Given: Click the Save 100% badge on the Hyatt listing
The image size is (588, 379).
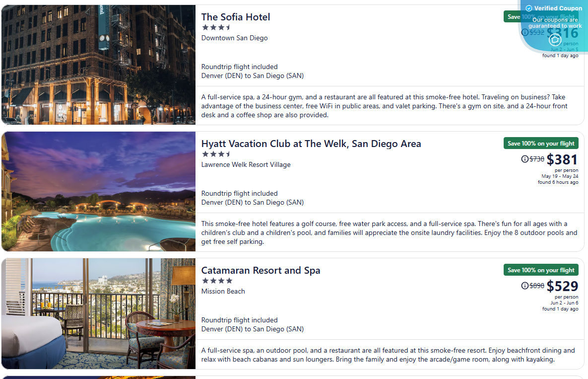Looking at the screenshot, I should tap(541, 143).
